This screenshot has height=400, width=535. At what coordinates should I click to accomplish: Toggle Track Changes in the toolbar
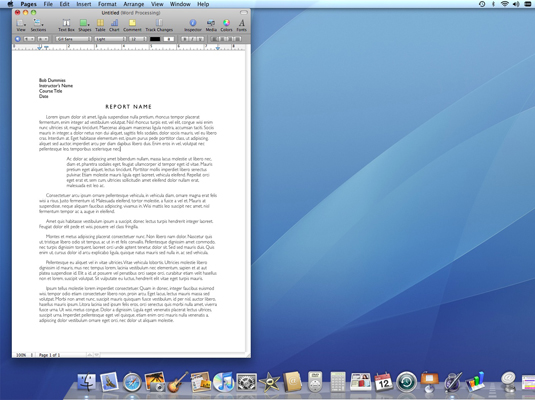(159, 25)
